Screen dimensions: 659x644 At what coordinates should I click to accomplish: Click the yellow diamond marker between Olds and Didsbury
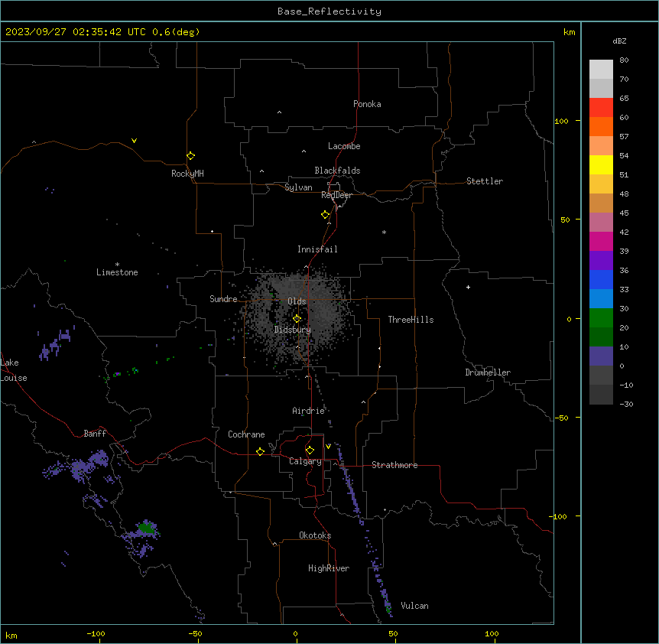[297, 319]
